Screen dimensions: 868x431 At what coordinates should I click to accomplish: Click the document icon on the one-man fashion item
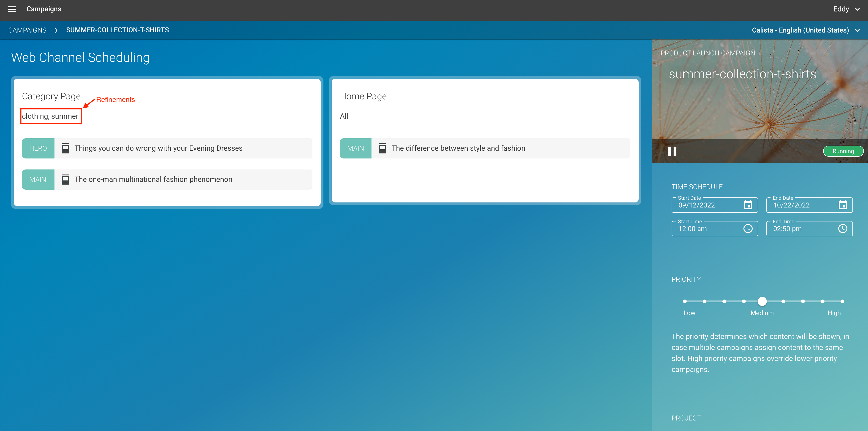(65, 179)
